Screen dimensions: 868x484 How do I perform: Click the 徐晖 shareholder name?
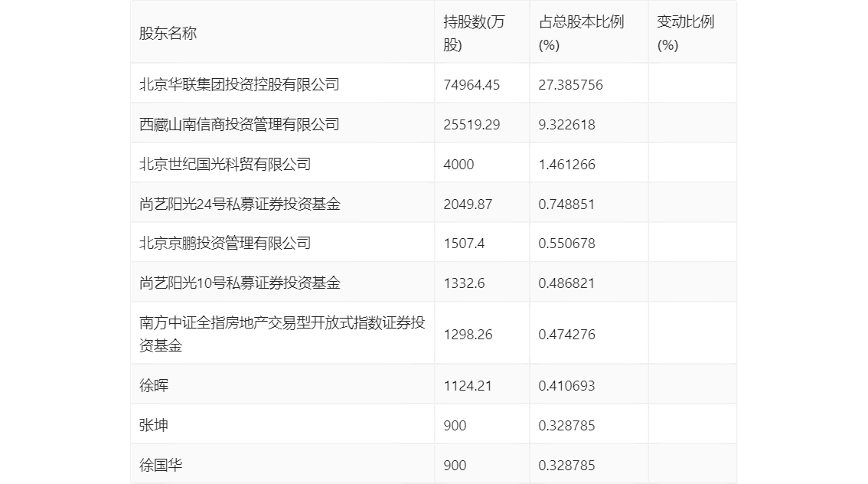[x=153, y=385]
